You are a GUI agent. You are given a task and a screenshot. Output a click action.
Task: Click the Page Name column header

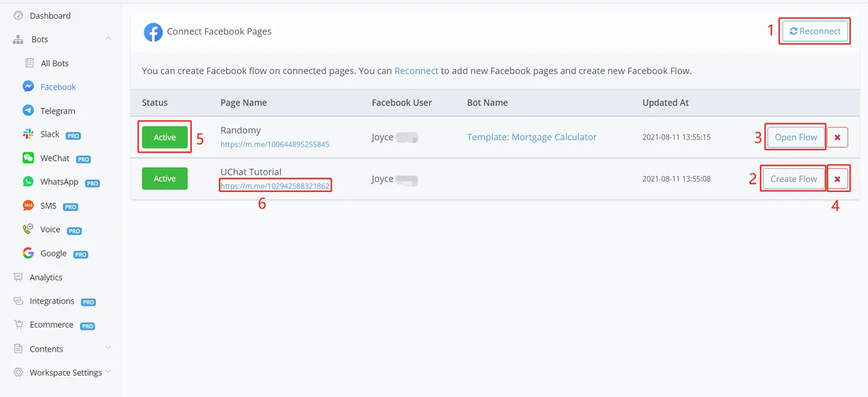(244, 103)
